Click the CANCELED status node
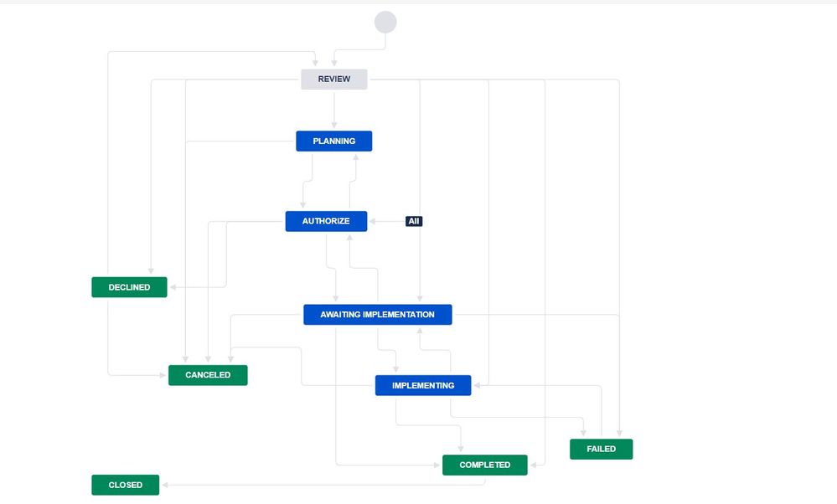This screenshot has width=837, height=504. 208,375
